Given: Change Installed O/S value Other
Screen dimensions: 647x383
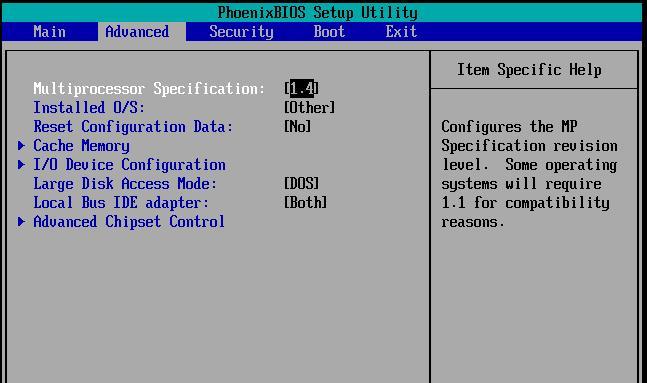Looking at the screenshot, I should pyautogui.click(x=309, y=107).
